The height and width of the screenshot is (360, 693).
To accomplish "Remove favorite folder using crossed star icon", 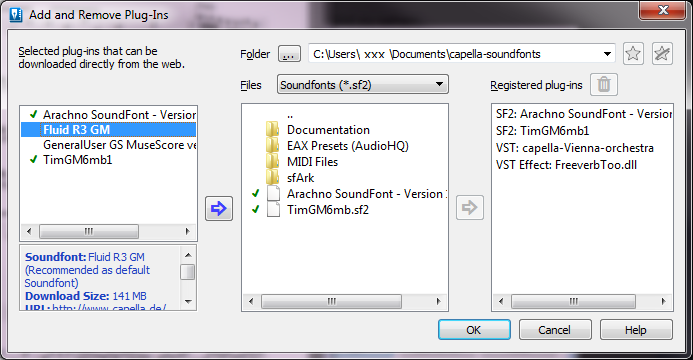I will (662, 54).
